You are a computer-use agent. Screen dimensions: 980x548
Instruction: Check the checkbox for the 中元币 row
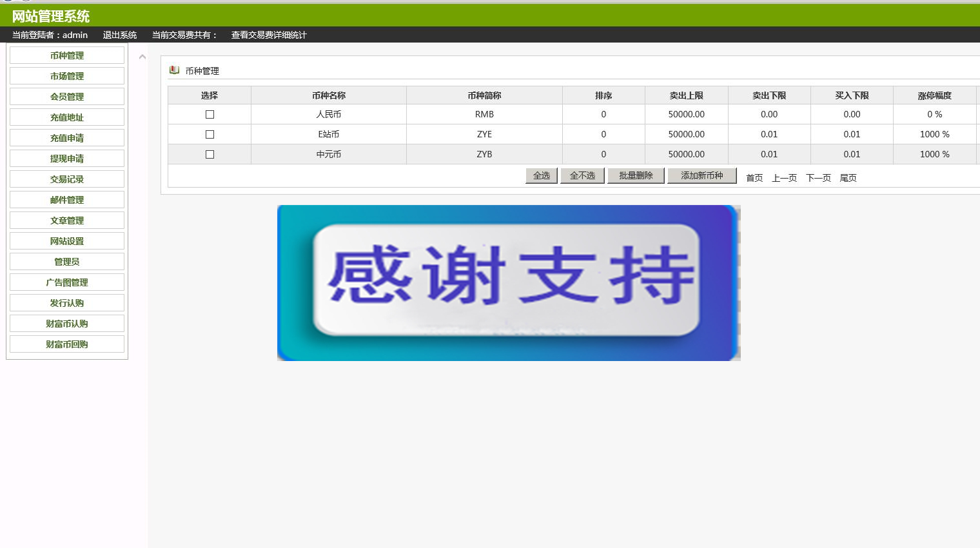209,154
